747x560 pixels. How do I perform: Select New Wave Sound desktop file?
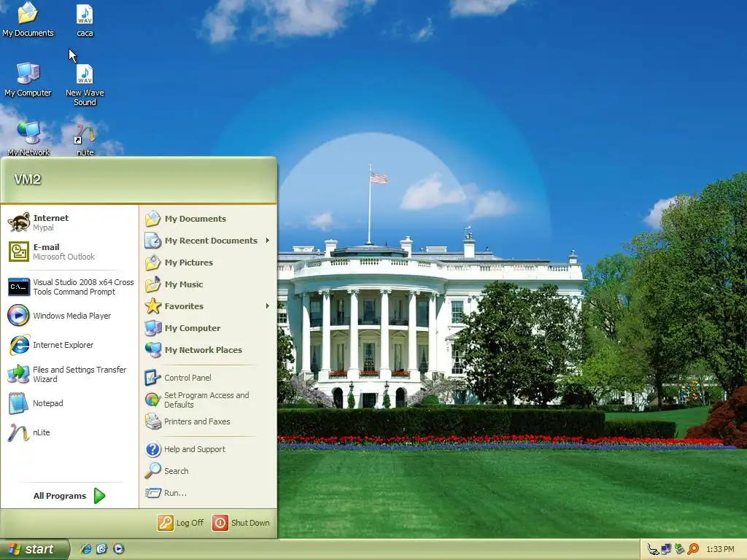(85, 85)
